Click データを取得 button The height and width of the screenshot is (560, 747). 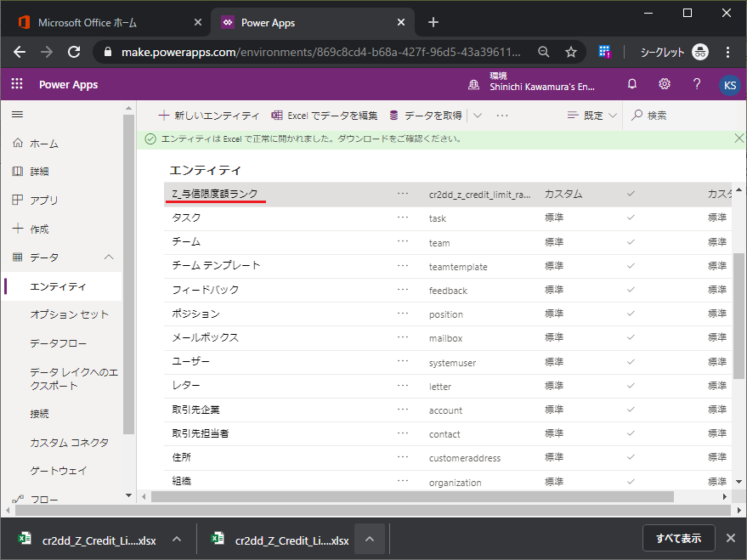(426, 116)
